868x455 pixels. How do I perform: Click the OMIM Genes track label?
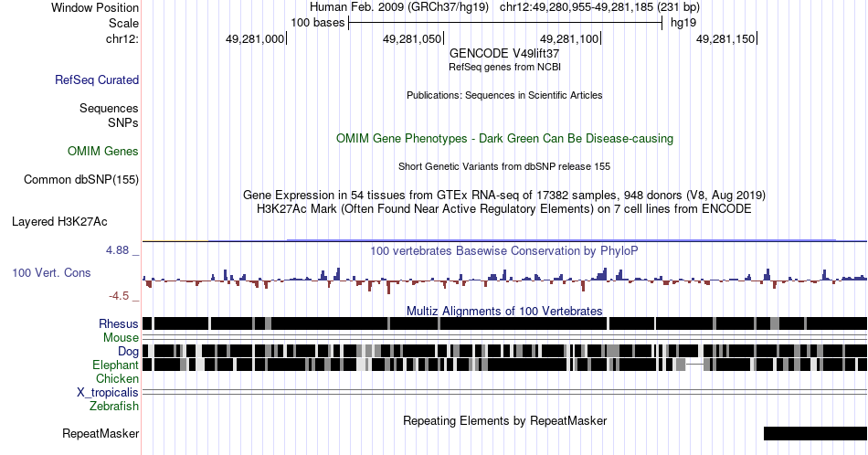tap(103, 152)
